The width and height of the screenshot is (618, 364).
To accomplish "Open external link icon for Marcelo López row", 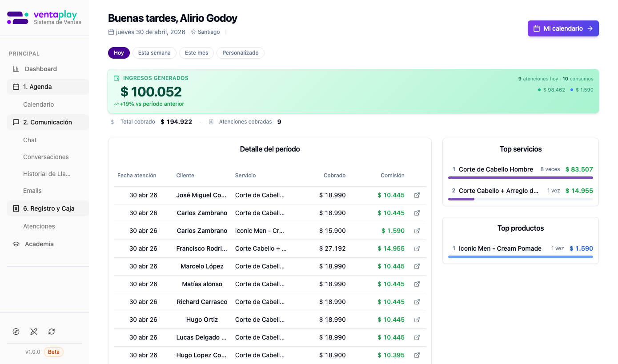I will point(417,266).
